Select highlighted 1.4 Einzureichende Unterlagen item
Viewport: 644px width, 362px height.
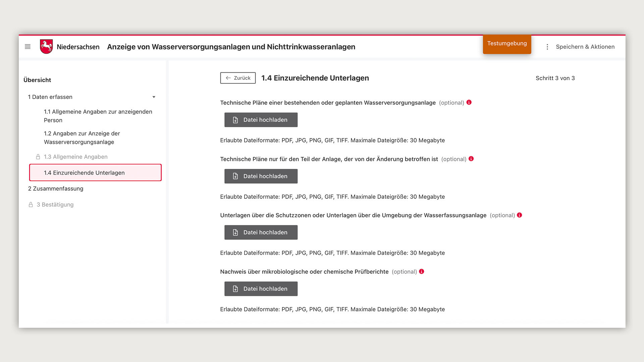[x=95, y=173]
